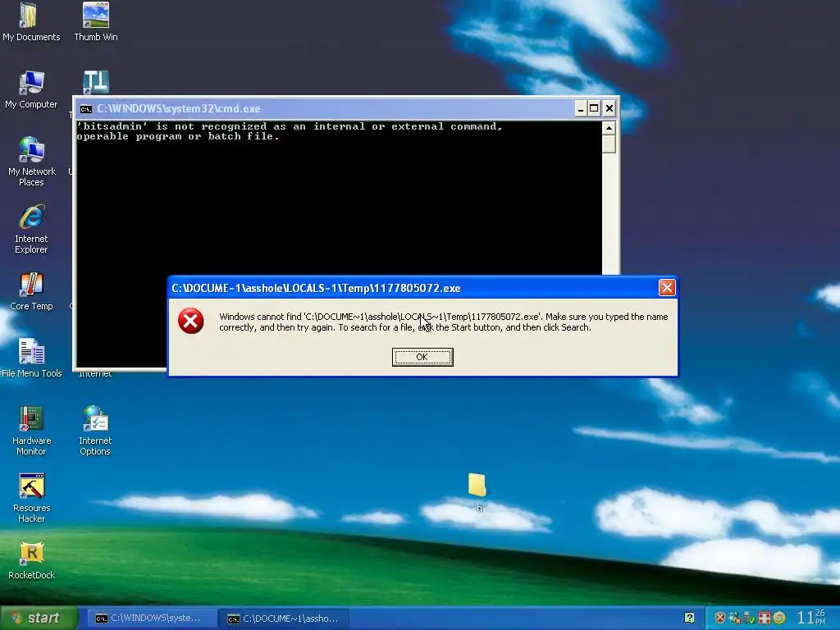Screen dimensions: 840x630
Task: Close the 1177805072.exe error dialog
Action: pyautogui.click(x=667, y=288)
